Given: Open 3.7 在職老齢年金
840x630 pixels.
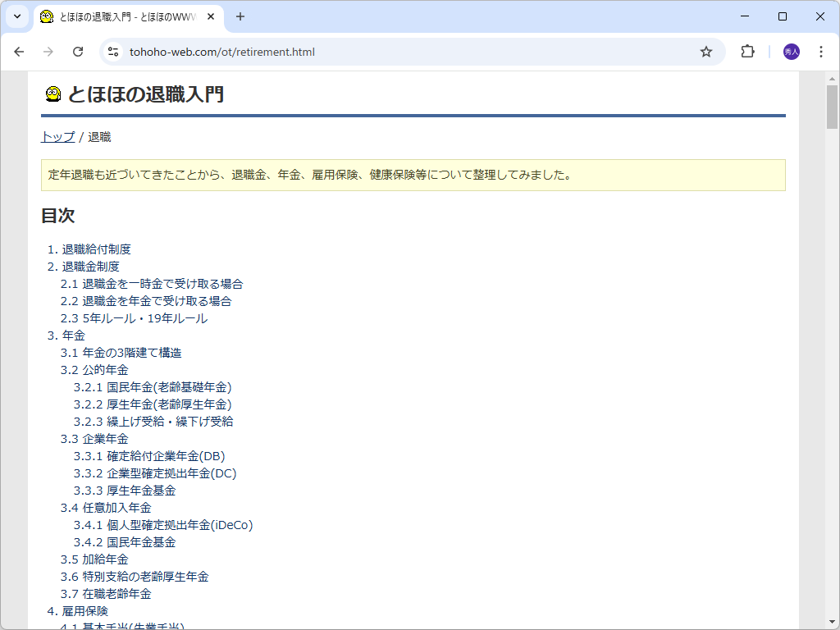Looking at the screenshot, I should (106, 594).
